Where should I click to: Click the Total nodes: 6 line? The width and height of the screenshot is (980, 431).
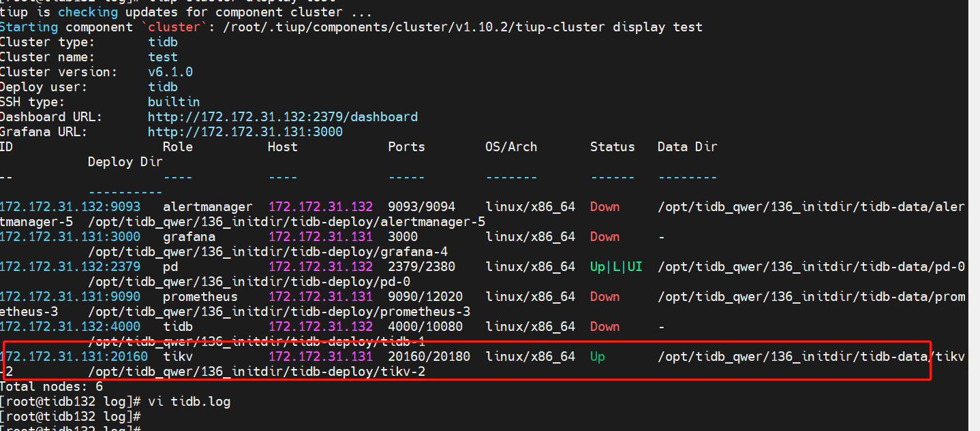[x=51, y=387]
